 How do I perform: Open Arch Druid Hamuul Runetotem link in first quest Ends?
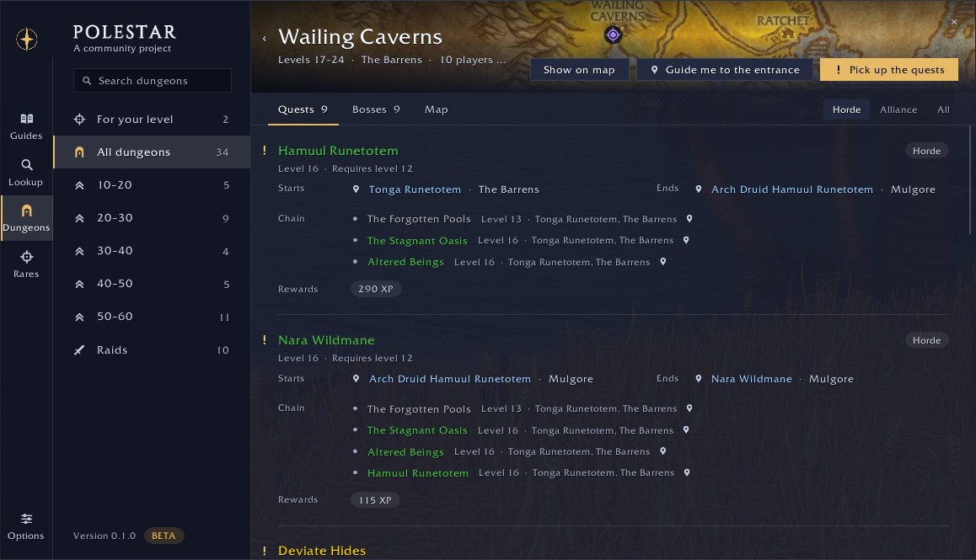click(x=791, y=189)
